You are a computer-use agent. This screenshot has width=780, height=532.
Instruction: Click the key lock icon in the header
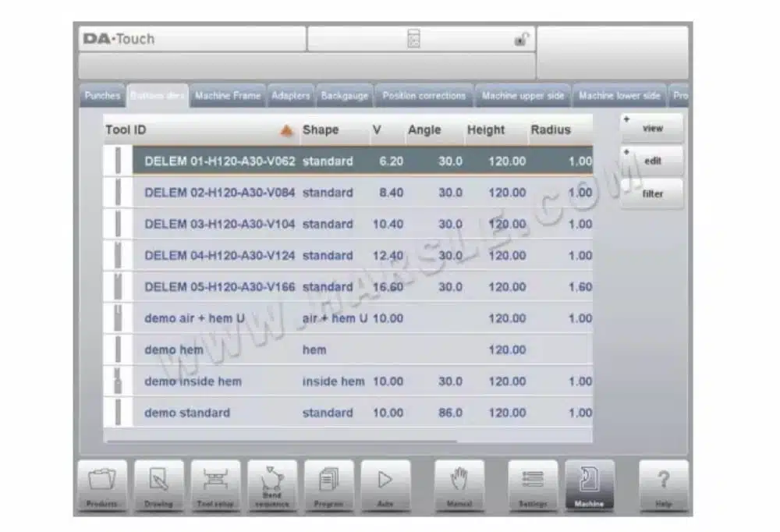click(521, 39)
